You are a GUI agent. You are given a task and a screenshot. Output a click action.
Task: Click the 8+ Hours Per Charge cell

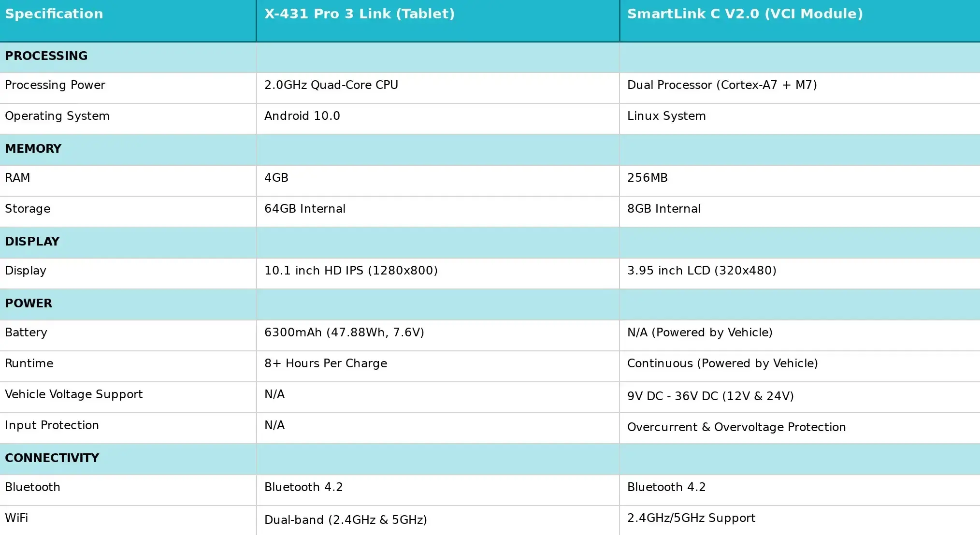(x=326, y=363)
